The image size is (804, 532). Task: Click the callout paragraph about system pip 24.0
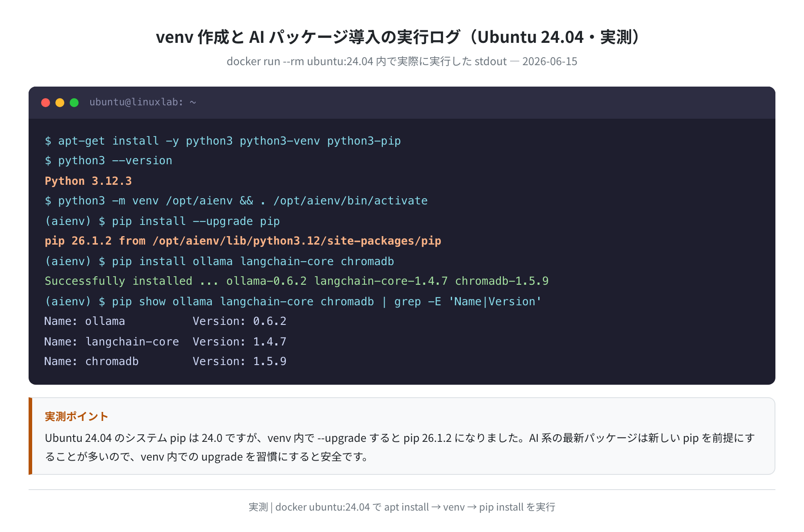pyautogui.click(x=400, y=447)
